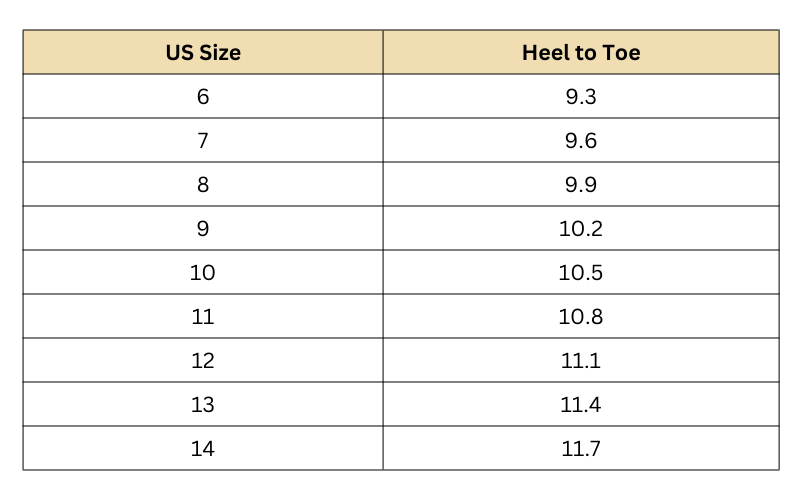Screen dimensions: 800x500
Task: Click the 10.8 heel-to-toe value
Action: point(581,317)
